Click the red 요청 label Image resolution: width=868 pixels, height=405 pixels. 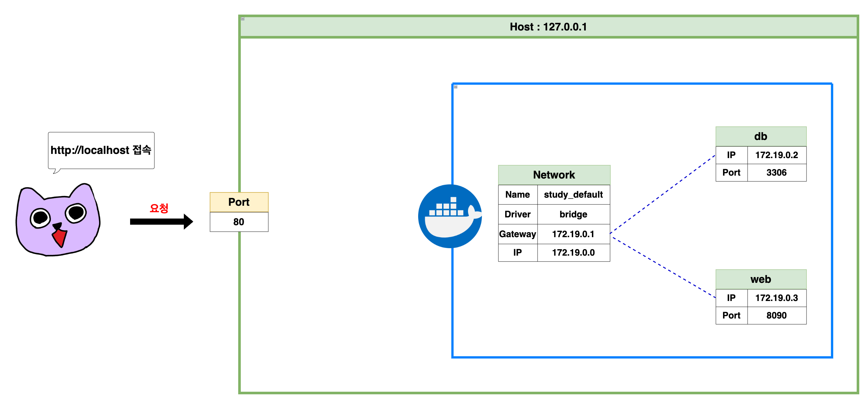pos(159,208)
